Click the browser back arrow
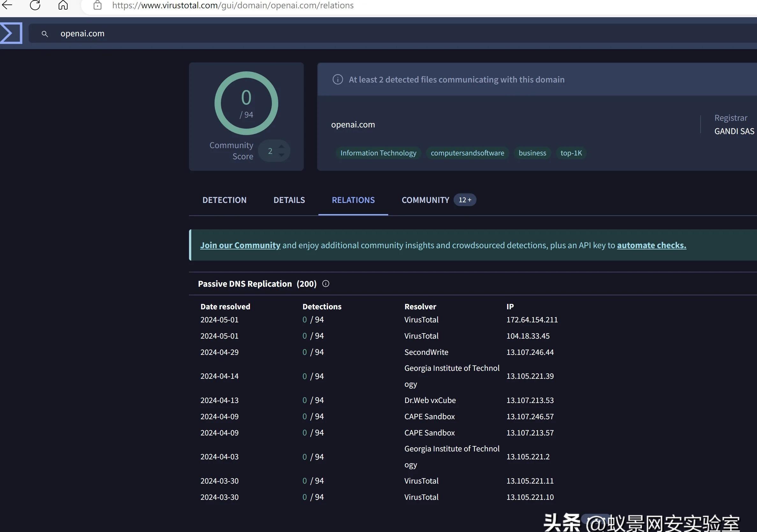 (7, 5)
